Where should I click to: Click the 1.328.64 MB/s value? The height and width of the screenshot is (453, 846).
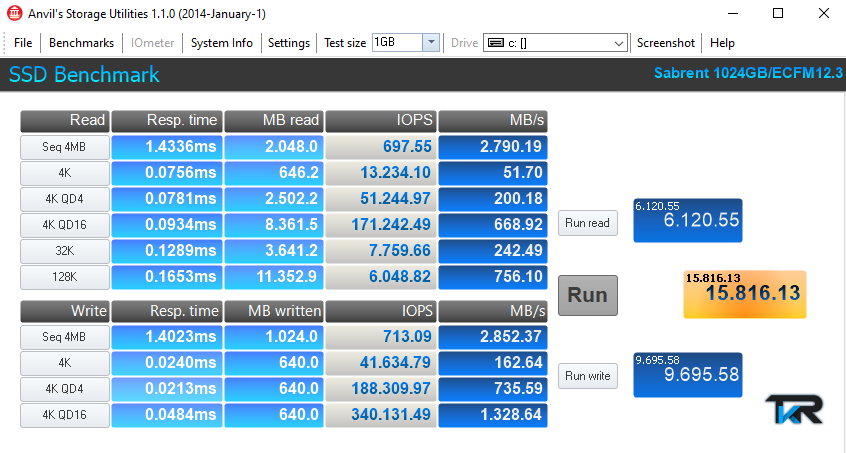[x=493, y=415]
